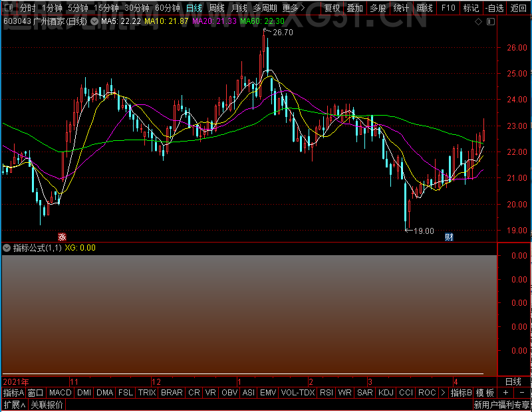The width and height of the screenshot is (532, 412).
Task: Zoom in with the + button
Action: coord(505,393)
